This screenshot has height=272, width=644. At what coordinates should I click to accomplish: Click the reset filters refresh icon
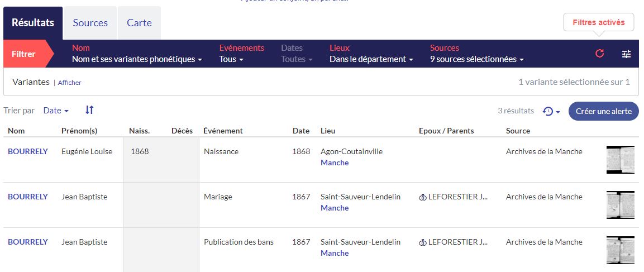600,54
